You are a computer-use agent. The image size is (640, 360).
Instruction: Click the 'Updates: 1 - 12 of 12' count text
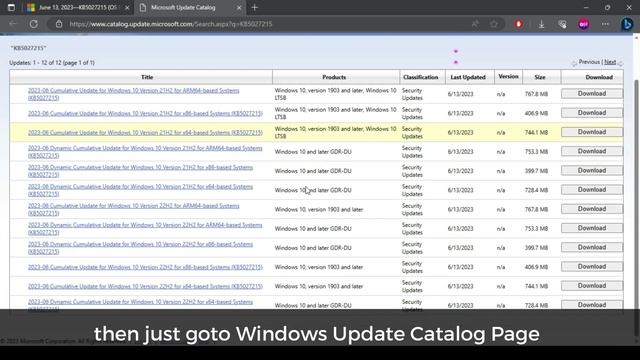pyautogui.click(x=52, y=62)
